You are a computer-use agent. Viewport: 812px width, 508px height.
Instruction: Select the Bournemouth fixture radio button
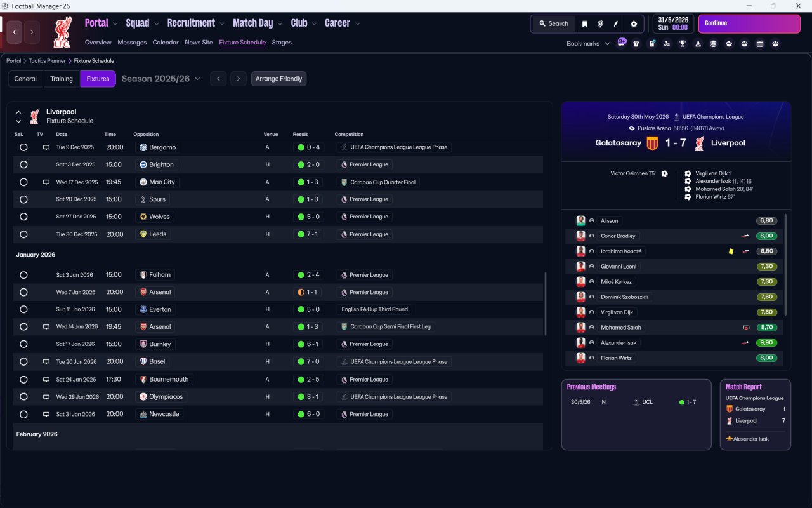pyautogui.click(x=23, y=379)
